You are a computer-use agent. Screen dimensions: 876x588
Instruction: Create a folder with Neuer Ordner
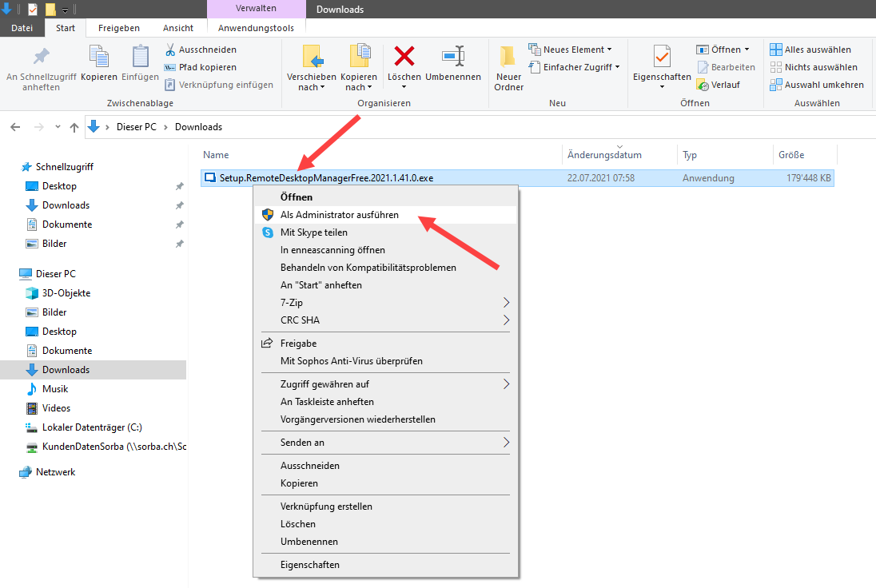pyautogui.click(x=508, y=67)
